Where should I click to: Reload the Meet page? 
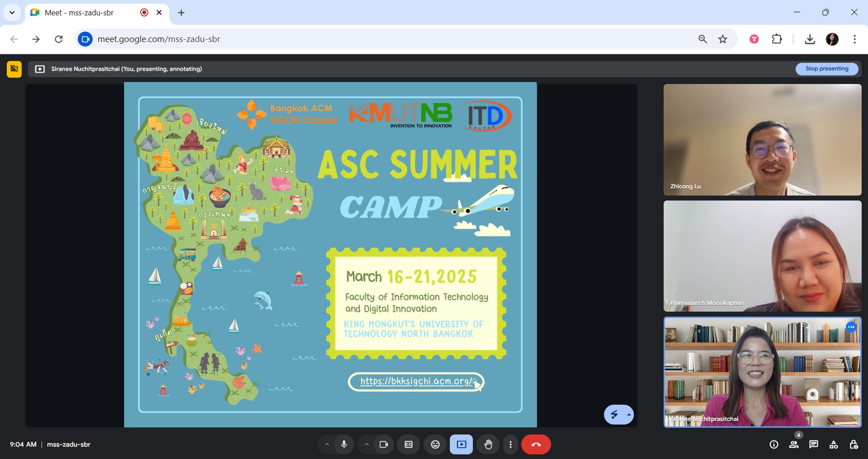(x=58, y=39)
